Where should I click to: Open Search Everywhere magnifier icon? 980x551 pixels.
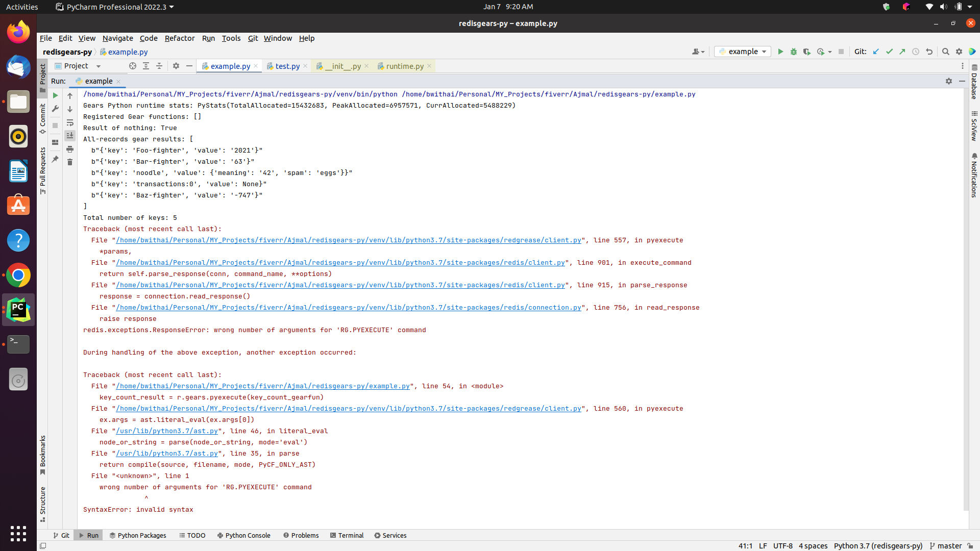coord(945,52)
